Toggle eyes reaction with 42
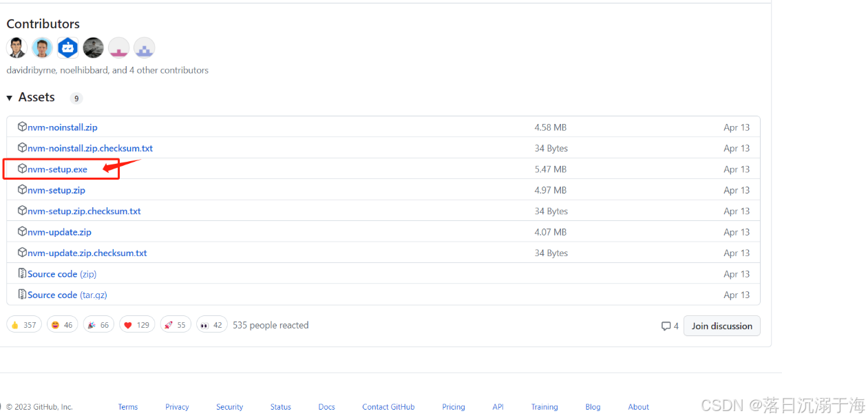Screen dimensions: 868x420 pyautogui.click(x=212, y=325)
